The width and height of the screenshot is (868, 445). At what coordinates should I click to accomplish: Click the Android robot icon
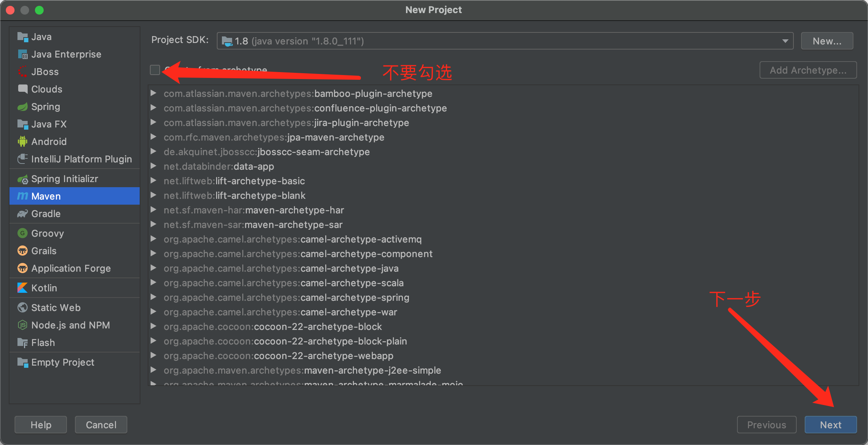click(23, 142)
